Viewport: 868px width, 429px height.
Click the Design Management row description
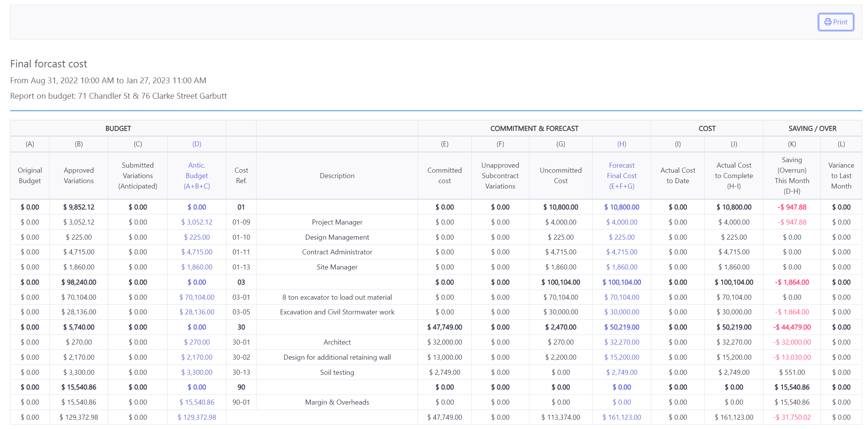(337, 237)
